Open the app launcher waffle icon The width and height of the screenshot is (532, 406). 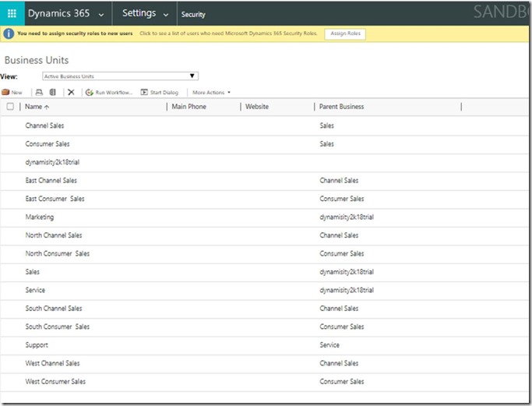11,13
